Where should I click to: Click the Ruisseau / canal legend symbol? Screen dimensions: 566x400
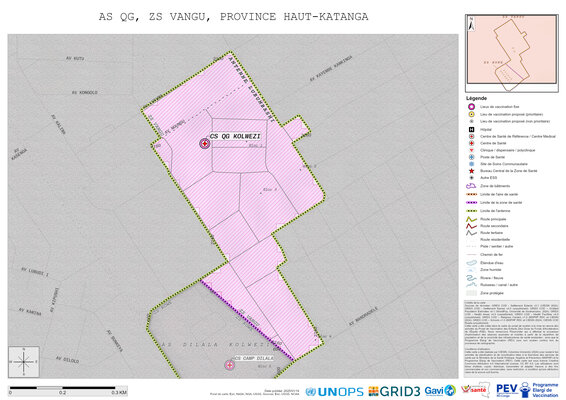(x=471, y=285)
